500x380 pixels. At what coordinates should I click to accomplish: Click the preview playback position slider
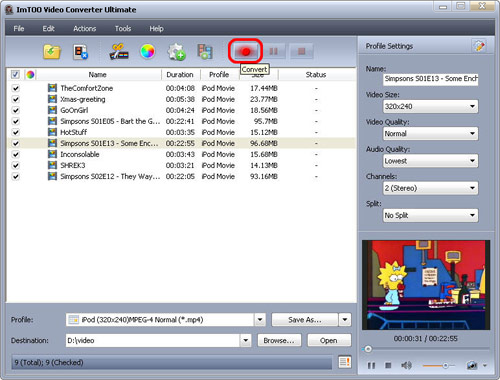coord(426,349)
